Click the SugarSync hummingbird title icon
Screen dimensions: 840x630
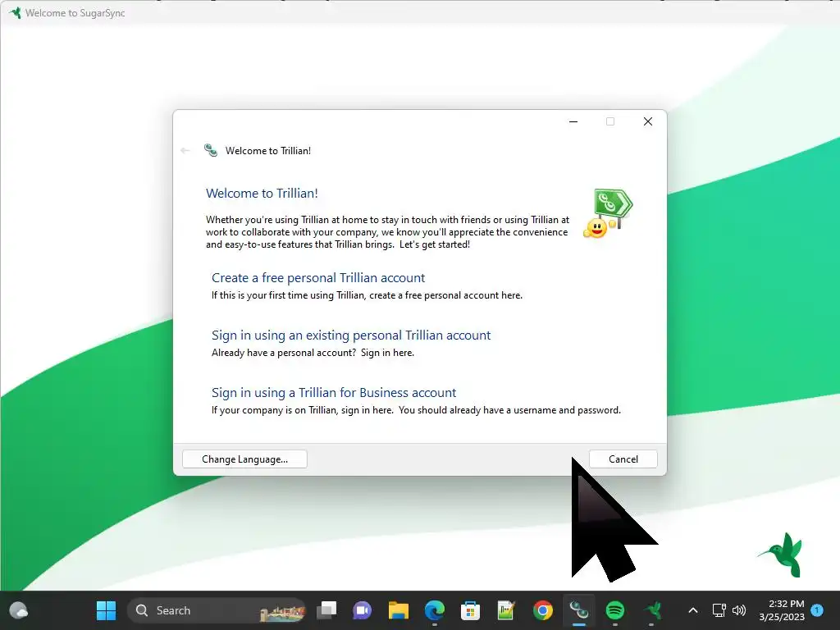[15, 12]
